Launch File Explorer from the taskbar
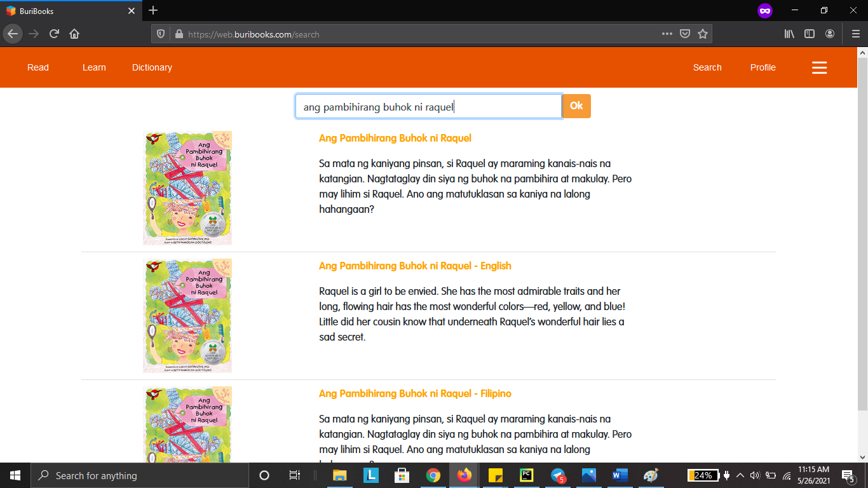The width and height of the screenshot is (868, 488). click(x=340, y=475)
